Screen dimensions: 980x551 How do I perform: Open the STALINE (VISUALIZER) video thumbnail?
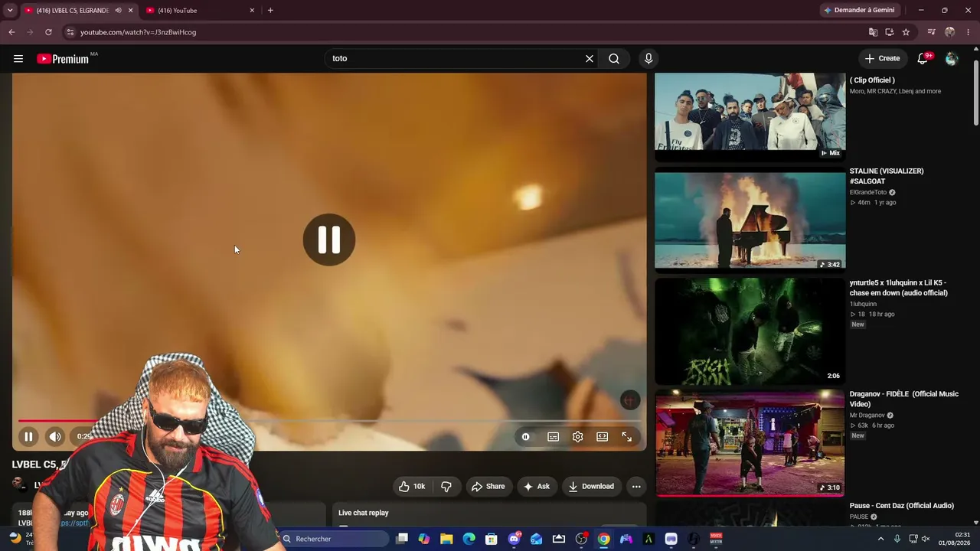[750, 220]
